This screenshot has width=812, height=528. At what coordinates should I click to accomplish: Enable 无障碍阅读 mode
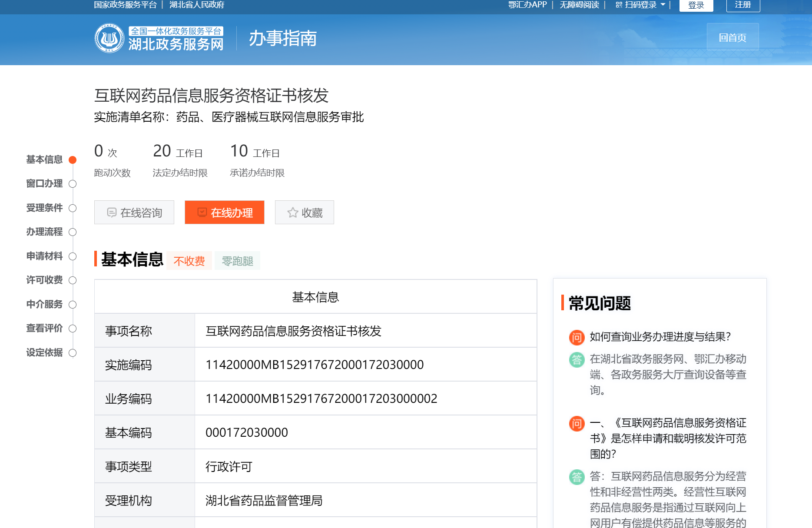coord(579,5)
